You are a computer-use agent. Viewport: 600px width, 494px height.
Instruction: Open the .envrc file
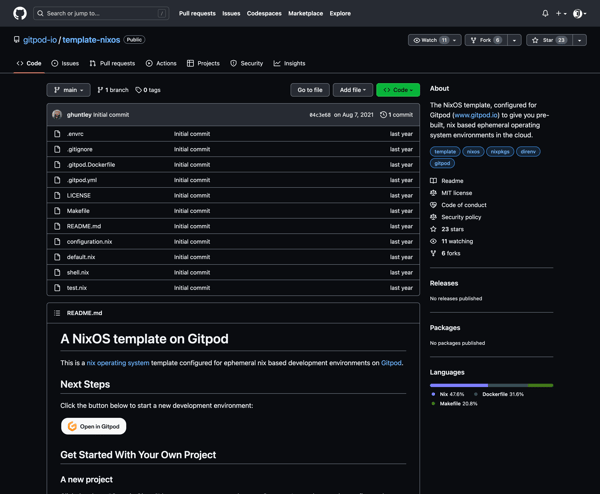(x=75, y=134)
